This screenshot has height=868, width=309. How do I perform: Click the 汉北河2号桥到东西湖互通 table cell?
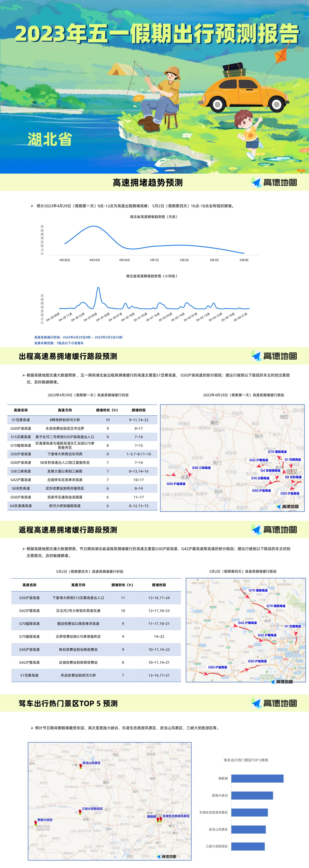(78, 611)
